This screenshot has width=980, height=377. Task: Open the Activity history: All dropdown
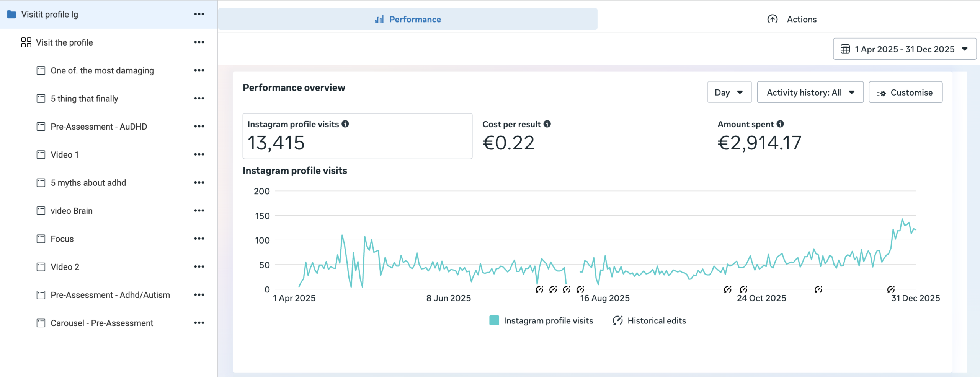click(810, 92)
